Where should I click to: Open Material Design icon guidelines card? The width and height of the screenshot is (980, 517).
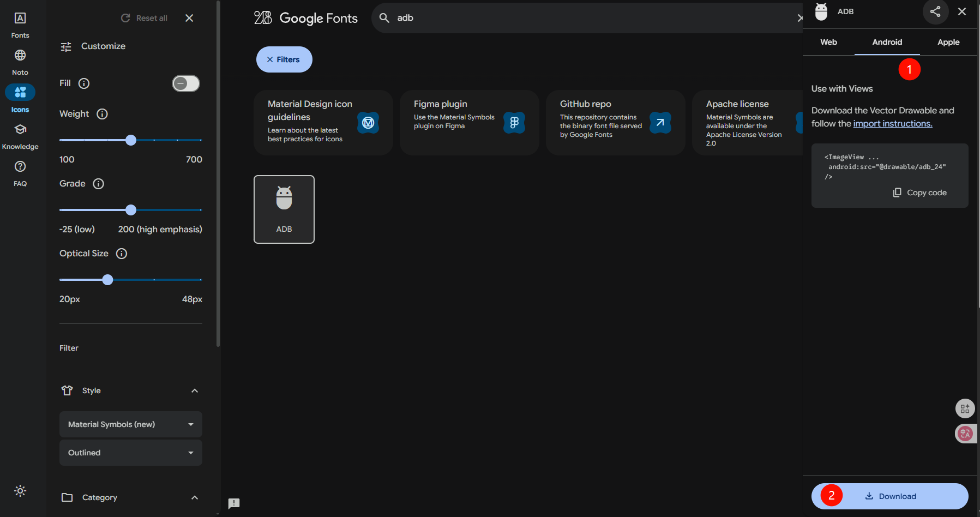(323, 123)
